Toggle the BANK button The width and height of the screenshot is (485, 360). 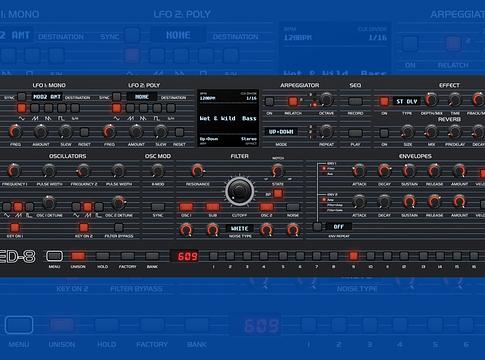point(152,256)
